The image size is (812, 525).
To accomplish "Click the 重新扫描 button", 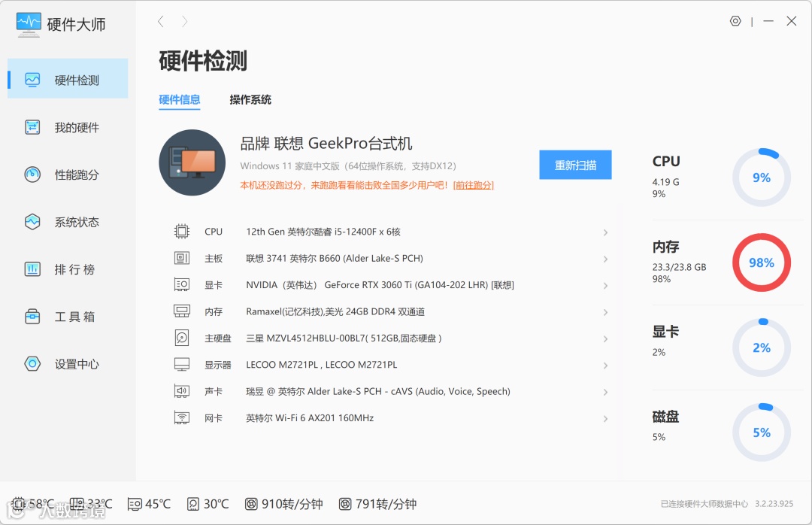I will pyautogui.click(x=575, y=165).
